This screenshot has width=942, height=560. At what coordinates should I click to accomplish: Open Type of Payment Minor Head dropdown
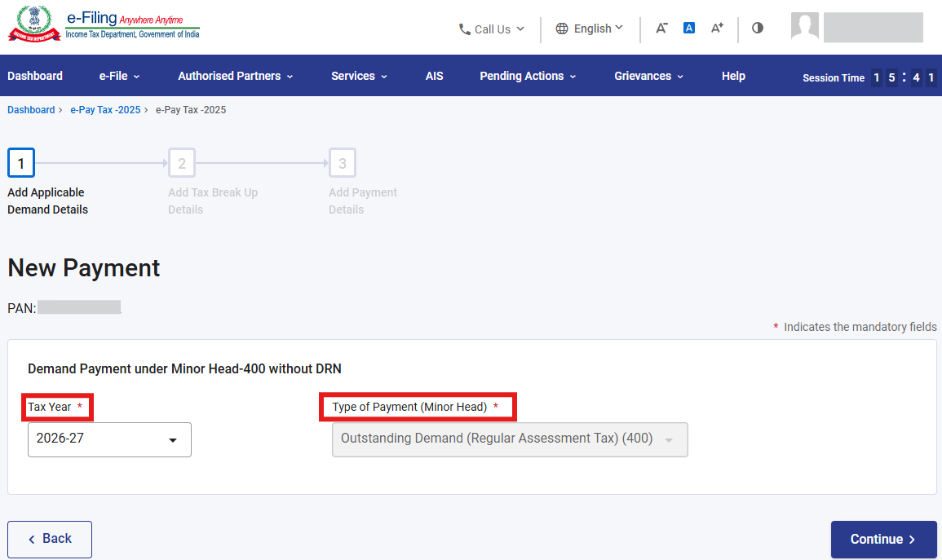(x=509, y=439)
